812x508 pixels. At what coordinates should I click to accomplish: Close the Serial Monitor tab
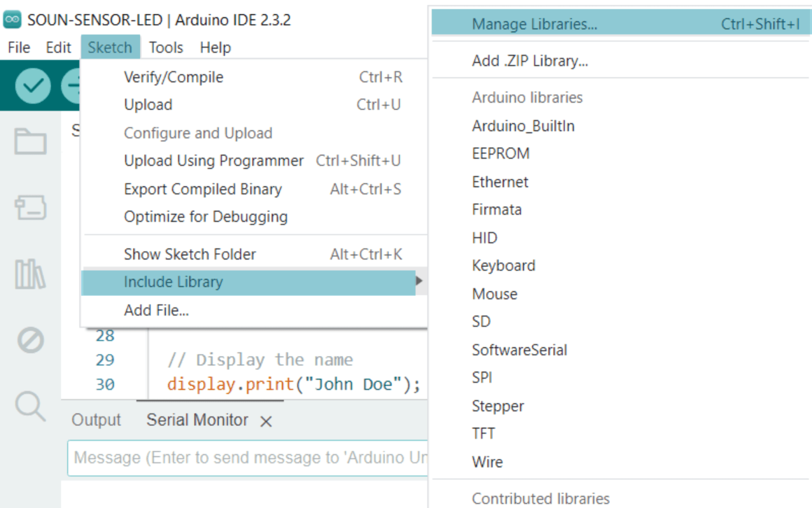pyautogui.click(x=266, y=421)
